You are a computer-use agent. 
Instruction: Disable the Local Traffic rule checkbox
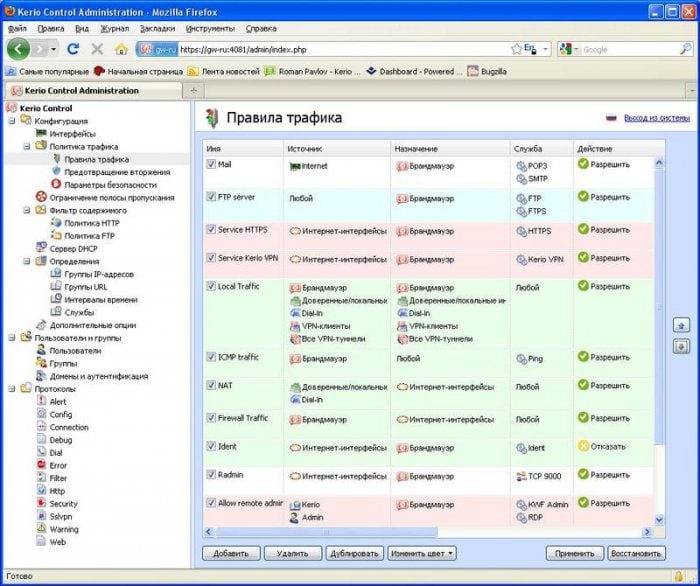click(211, 286)
